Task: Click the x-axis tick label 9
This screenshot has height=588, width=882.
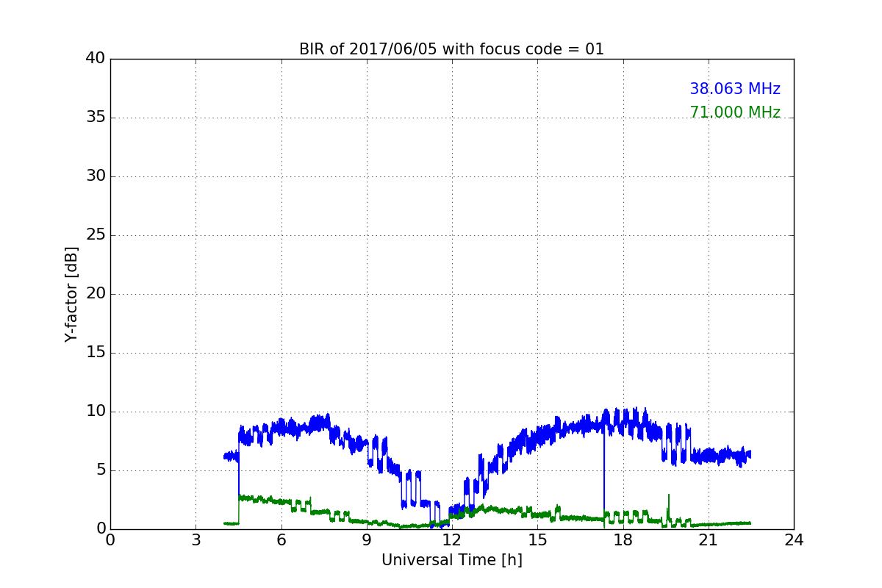Action: point(367,540)
